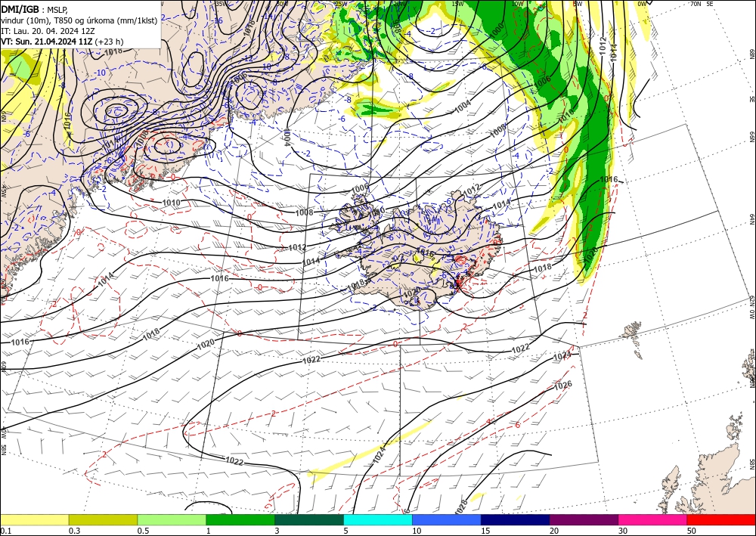Click the "0.3" legend value label
The width and height of the screenshot is (756, 536).
pyautogui.click(x=74, y=531)
